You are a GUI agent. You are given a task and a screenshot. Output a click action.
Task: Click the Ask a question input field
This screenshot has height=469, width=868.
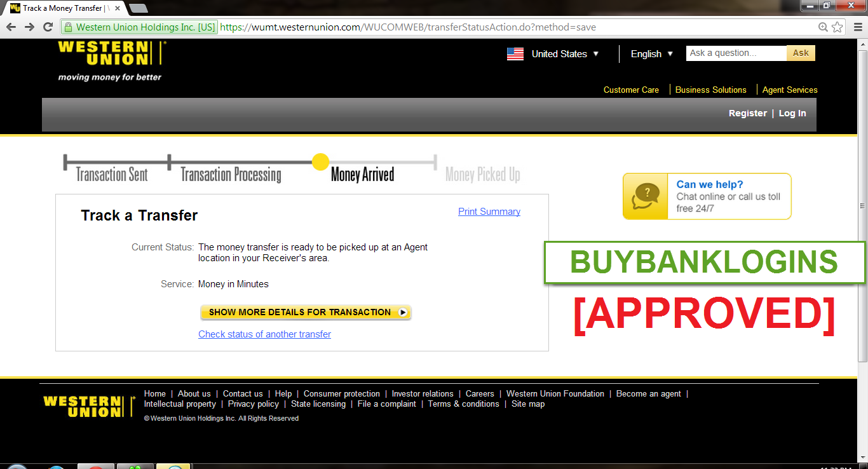pyautogui.click(x=736, y=53)
